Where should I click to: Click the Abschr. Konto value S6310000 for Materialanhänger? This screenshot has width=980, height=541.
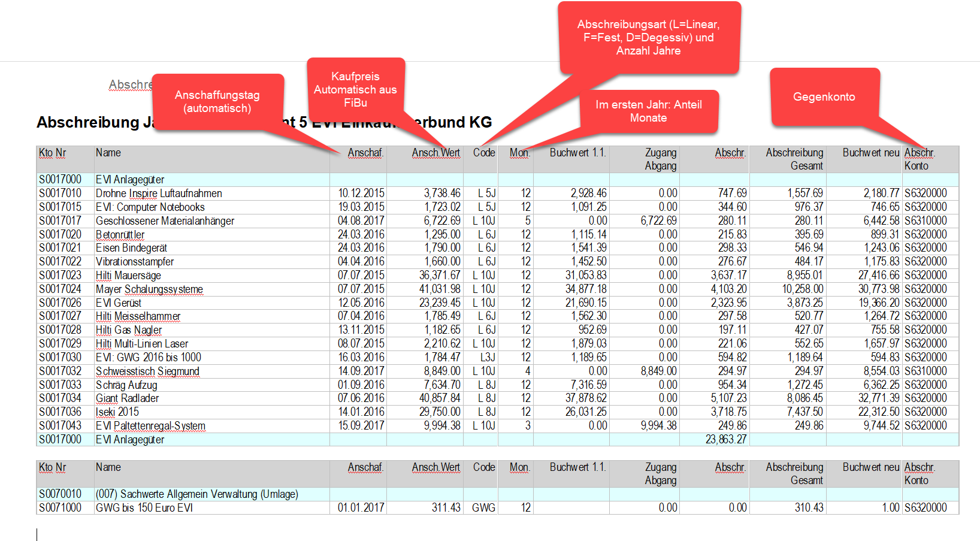tap(925, 221)
